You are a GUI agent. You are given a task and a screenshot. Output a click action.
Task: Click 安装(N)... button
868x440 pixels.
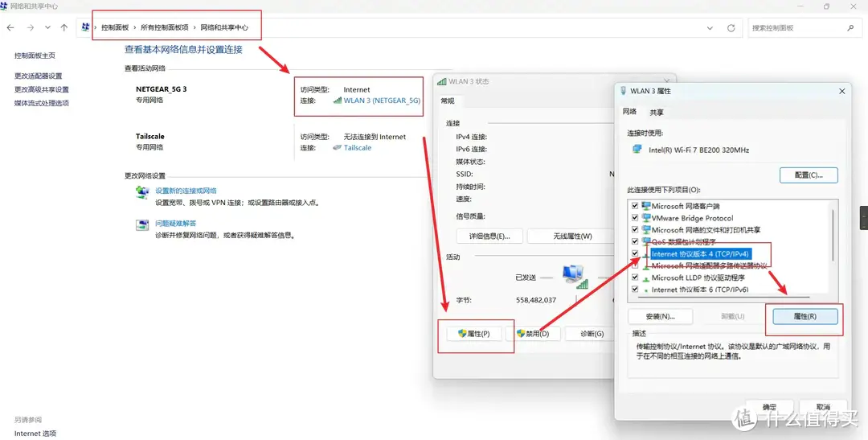tap(661, 316)
